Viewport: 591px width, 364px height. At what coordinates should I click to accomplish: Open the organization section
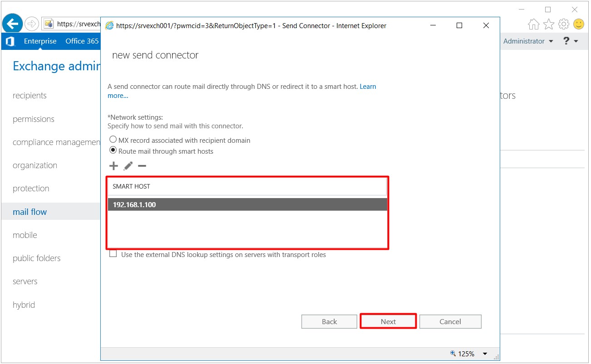pyautogui.click(x=35, y=165)
